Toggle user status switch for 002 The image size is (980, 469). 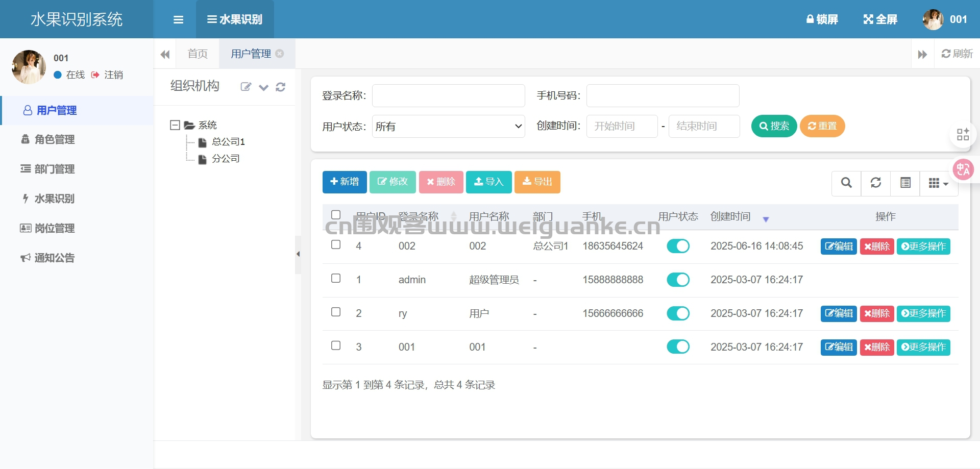click(678, 246)
